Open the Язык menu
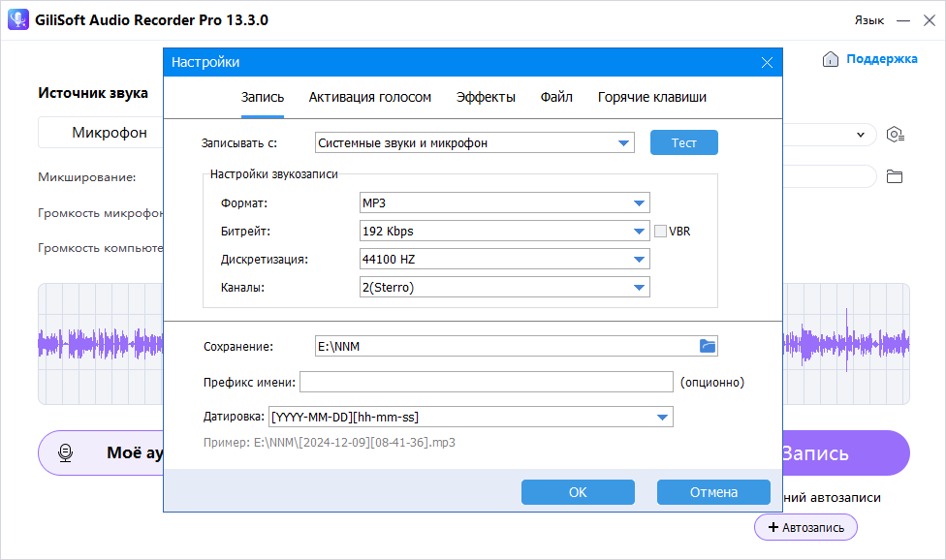The width and height of the screenshot is (946, 560). point(869,20)
